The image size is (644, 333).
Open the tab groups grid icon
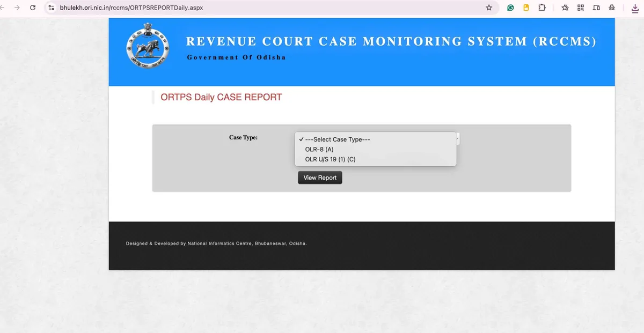pyautogui.click(x=580, y=8)
